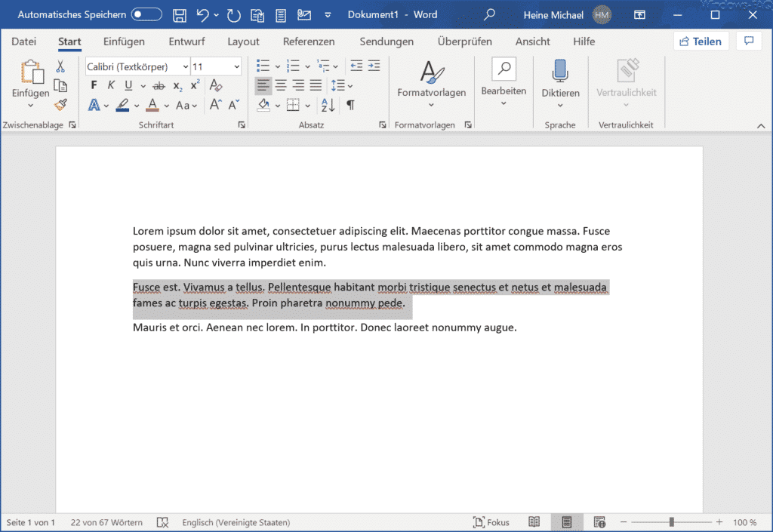The image size is (773, 532).
Task: Apply strikethrough to selected text
Action: [159, 86]
